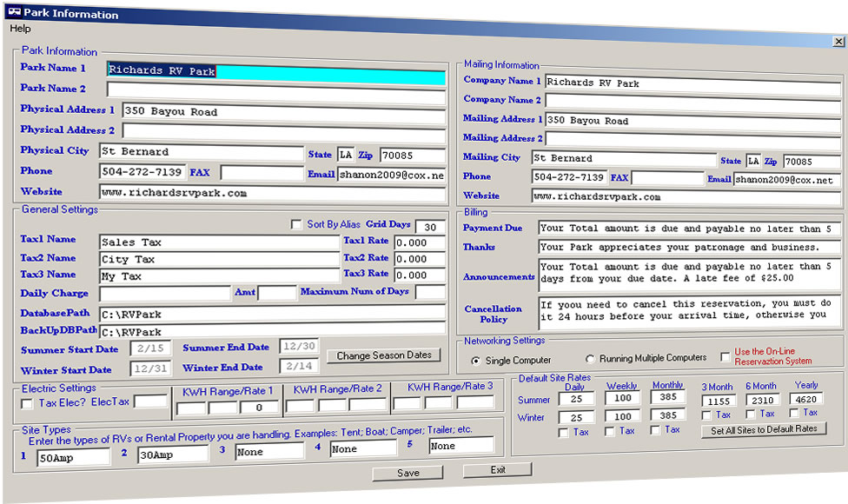Viewport: 848px width, 504px height.
Task: Click the site type 5 field
Action: click(x=461, y=446)
